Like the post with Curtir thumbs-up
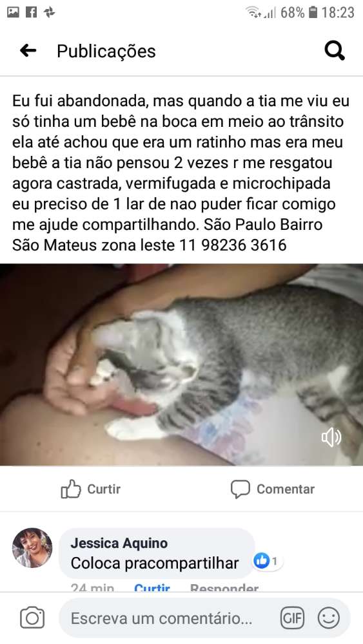 tap(91, 489)
